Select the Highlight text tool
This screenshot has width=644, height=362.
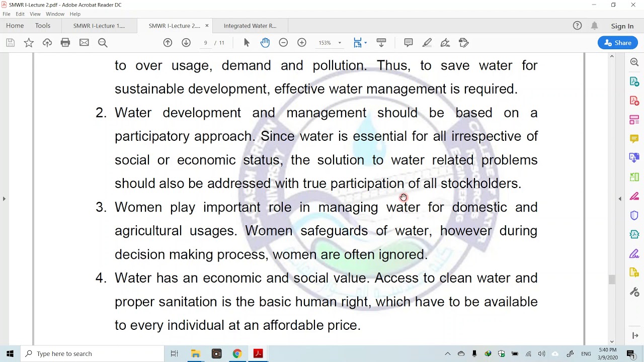[427, 43]
